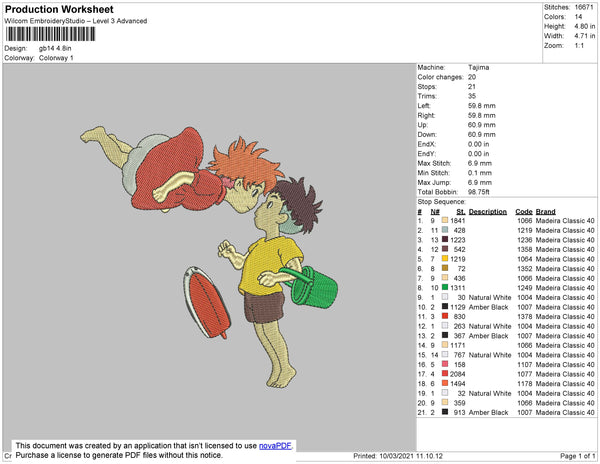This screenshot has height=464, width=600.
Task: Select the "Production Worksheet" title text
Action: coord(59,10)
